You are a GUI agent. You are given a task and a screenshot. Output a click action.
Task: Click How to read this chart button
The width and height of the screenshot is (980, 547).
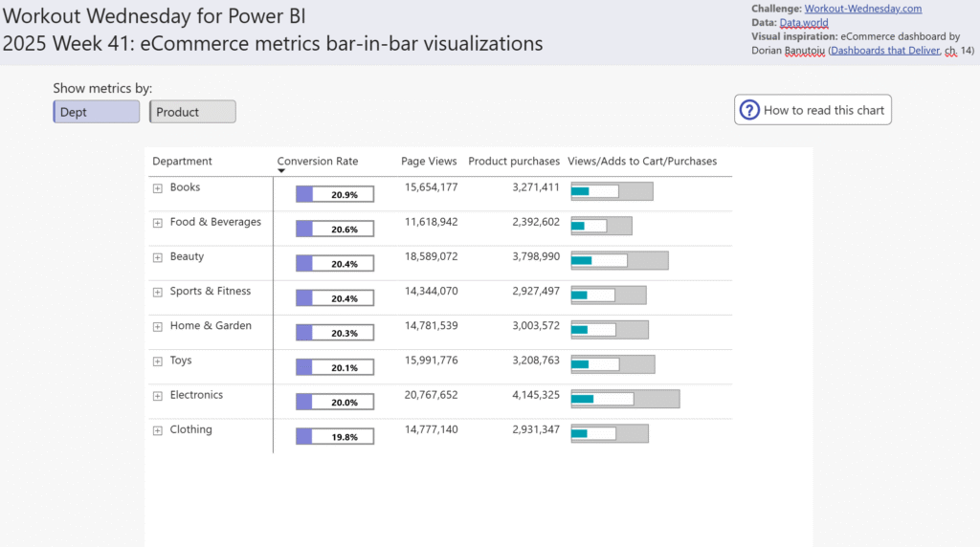point(823,110)
